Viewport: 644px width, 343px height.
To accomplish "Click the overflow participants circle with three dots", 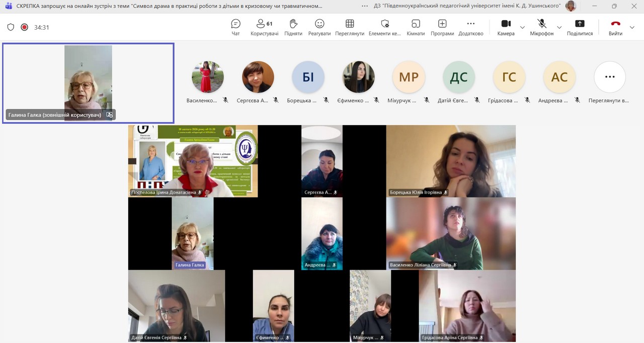I will (610, 77).
